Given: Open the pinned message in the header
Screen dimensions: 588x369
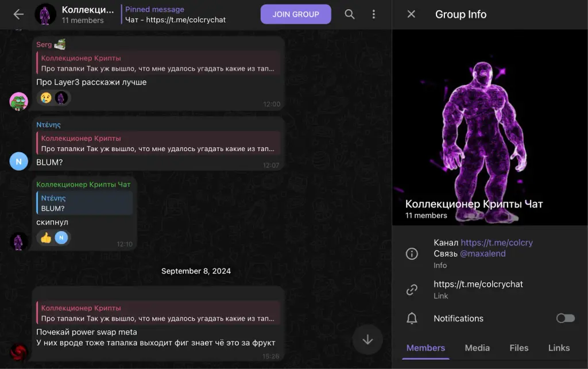Looking at the screenshot, I should (176, 14).
